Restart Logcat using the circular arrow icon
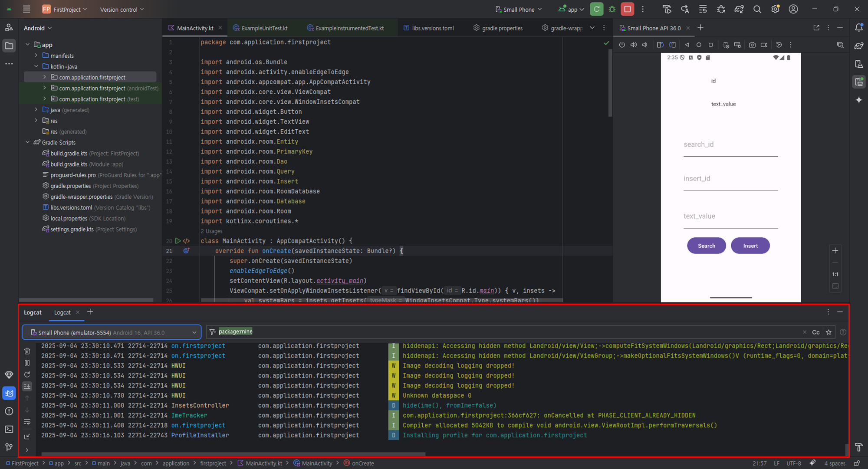This screenshot has width=868, height=469. click(27, 374)
